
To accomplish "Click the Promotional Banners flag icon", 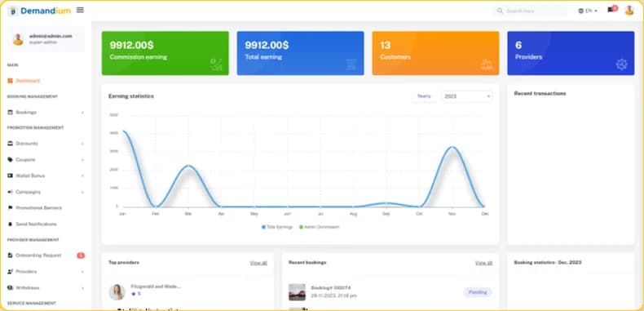I will (x=11, y=208).
